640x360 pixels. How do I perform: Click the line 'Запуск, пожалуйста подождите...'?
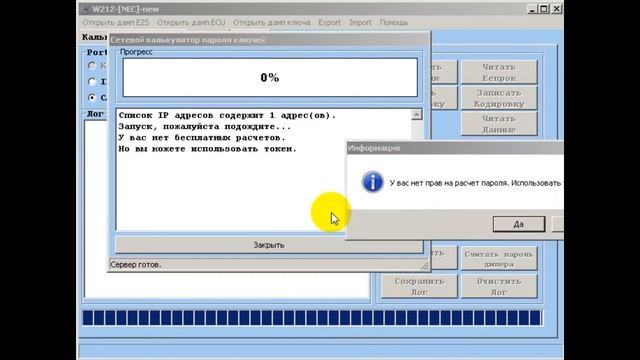coord(204,127)
